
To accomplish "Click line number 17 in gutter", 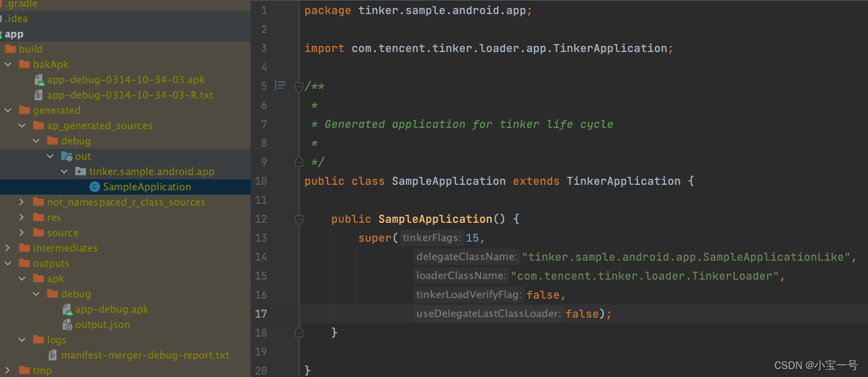I will coord(261,314).
